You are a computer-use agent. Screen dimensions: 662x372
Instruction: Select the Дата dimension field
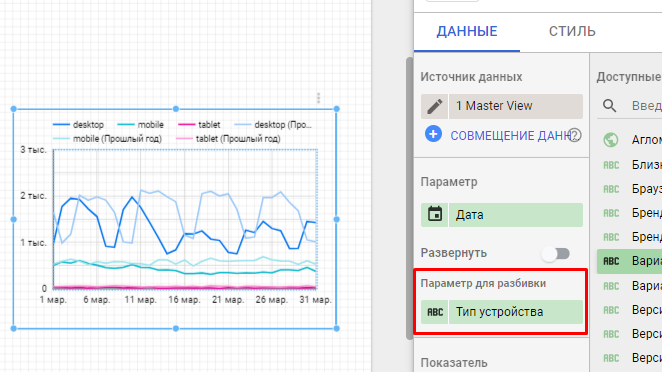tap(515, 215)
